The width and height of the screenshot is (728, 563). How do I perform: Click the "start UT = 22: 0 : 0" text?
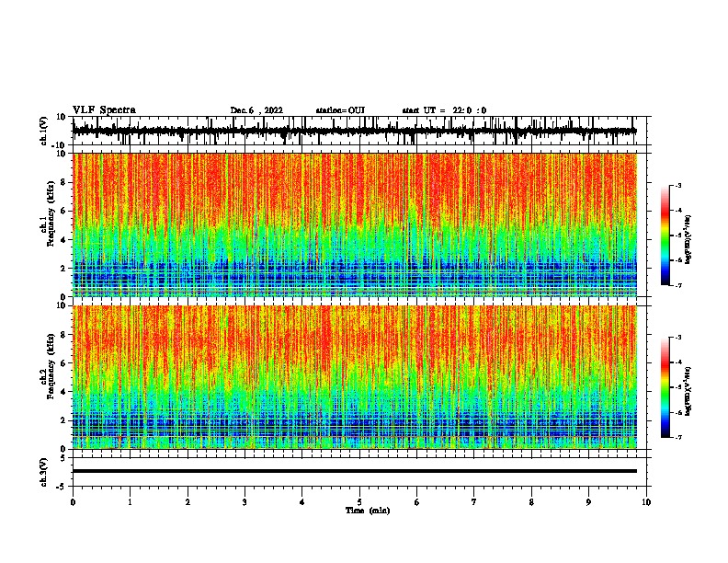click(x=444, y=110)
